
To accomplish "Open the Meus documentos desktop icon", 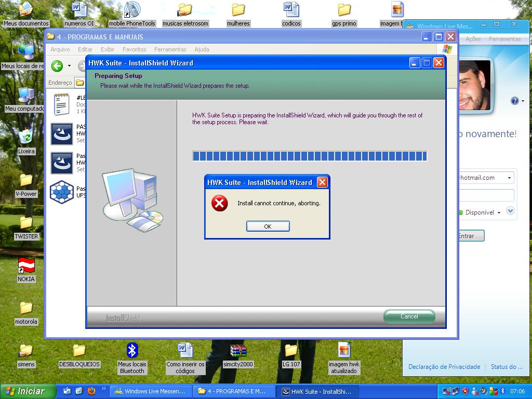I will [26, 14].
